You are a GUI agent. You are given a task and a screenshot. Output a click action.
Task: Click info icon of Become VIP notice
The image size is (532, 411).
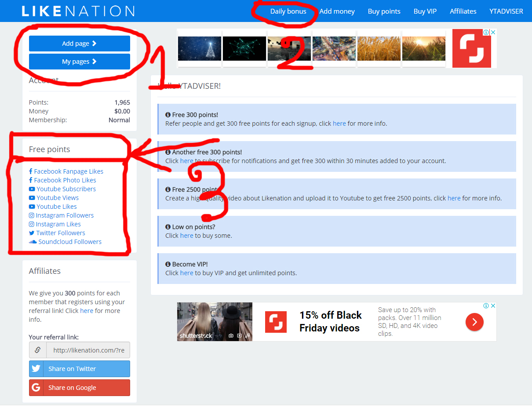tap(168, 264)
